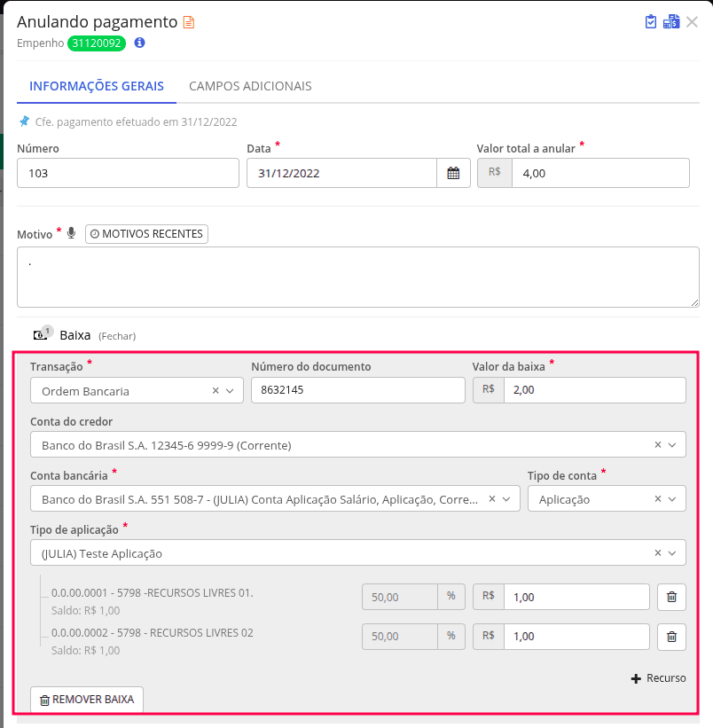Expand the Tipo de aplicação dropdown
Viewport: 713px width, 728px height.
pyautogui.click(x=672, y=553)
